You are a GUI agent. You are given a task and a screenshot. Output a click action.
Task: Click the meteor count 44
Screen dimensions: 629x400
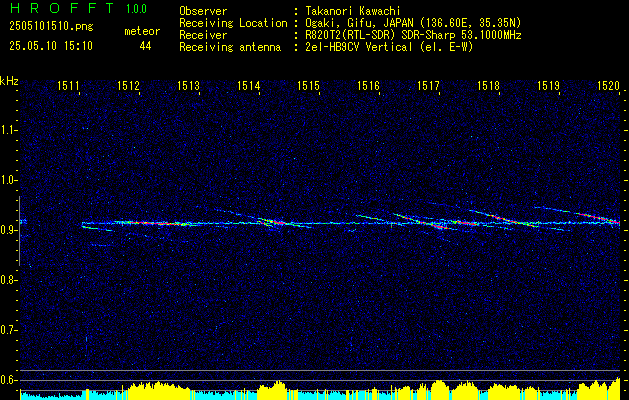[145, 46]
